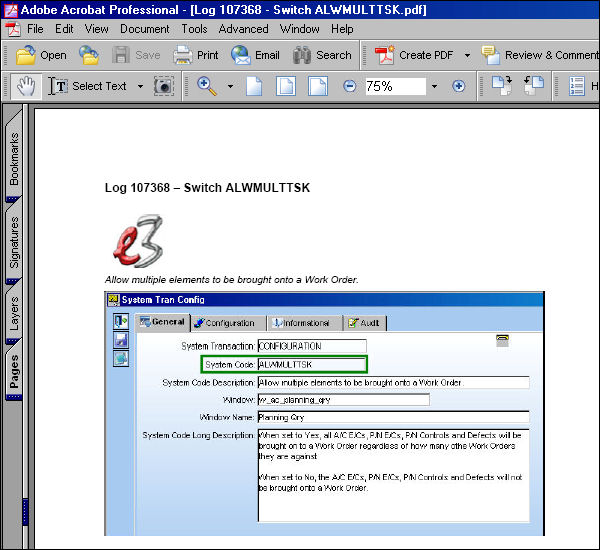Screen dimensions: 600x550
Task: Select the Snapshot camera tool
Action: click(x=164, y=86)
